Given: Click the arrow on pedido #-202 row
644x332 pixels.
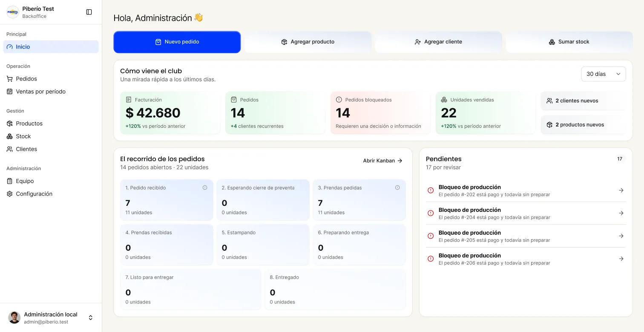Looking at the screenshot, I should click(x=621, y=191).
